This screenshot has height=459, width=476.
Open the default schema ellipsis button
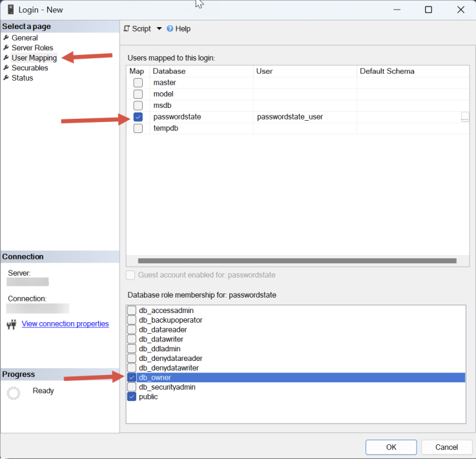465,117
